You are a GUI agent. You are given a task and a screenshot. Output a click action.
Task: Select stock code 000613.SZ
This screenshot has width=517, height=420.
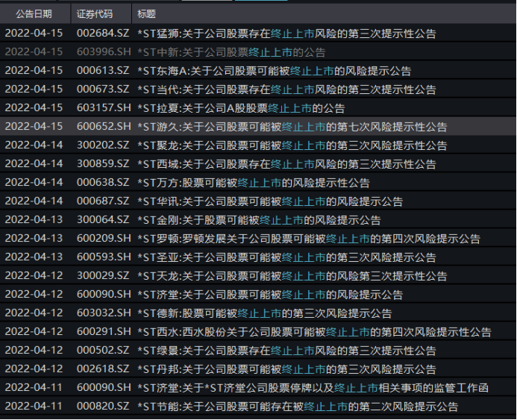point(103,71)
